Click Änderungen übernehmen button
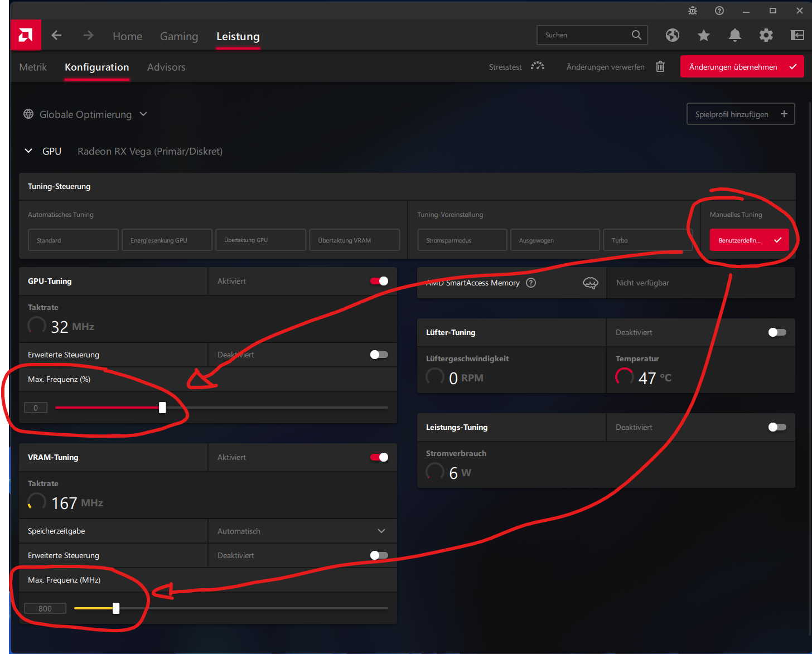 [x=742, y=66]
